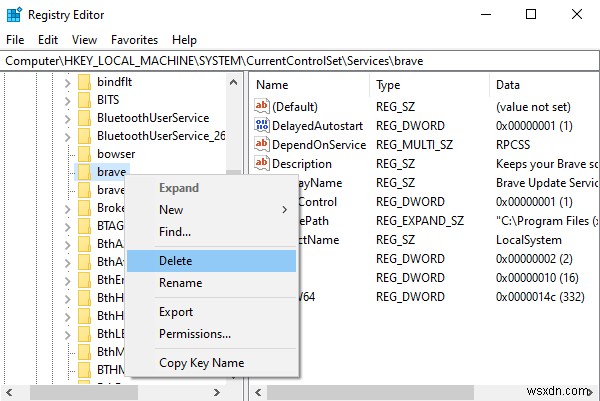Click the RPCSS data cell
This screenshot has height=401, width=600.
(513, 145)
